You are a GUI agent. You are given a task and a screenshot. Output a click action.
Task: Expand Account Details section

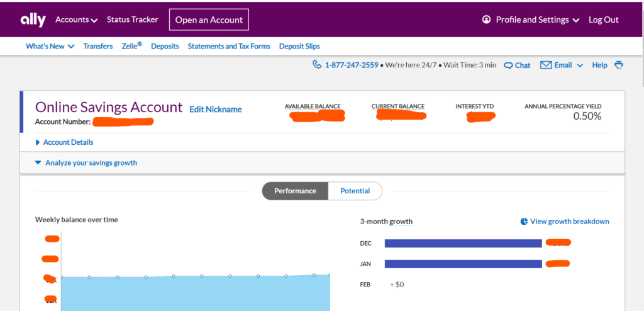pyautogui.click(x=65, y=142)
